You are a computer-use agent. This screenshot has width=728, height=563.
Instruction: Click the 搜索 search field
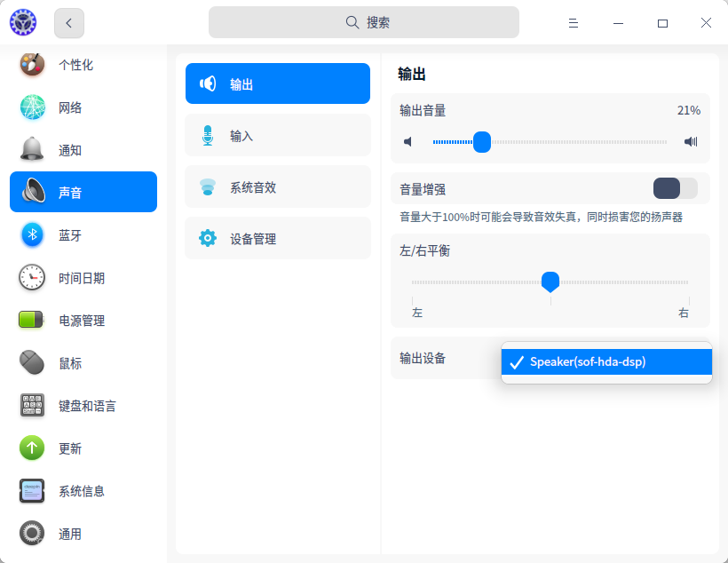(364, 22)
